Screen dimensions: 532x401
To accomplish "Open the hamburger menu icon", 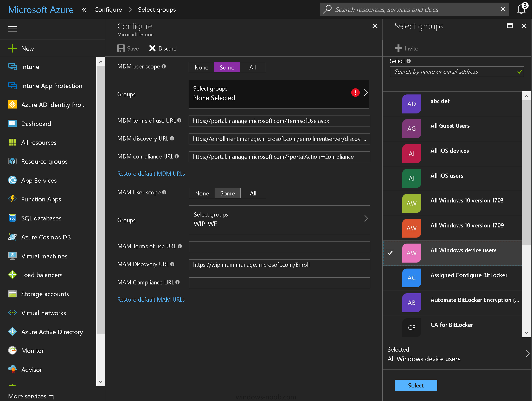I will coord(12,29).
